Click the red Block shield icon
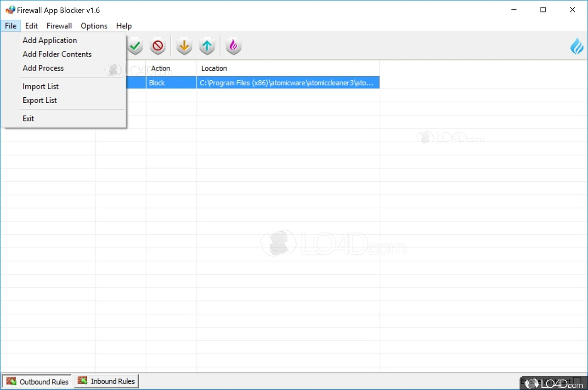Screen dimensions: 588x390 pyautogui.click(x=158, y=46)
